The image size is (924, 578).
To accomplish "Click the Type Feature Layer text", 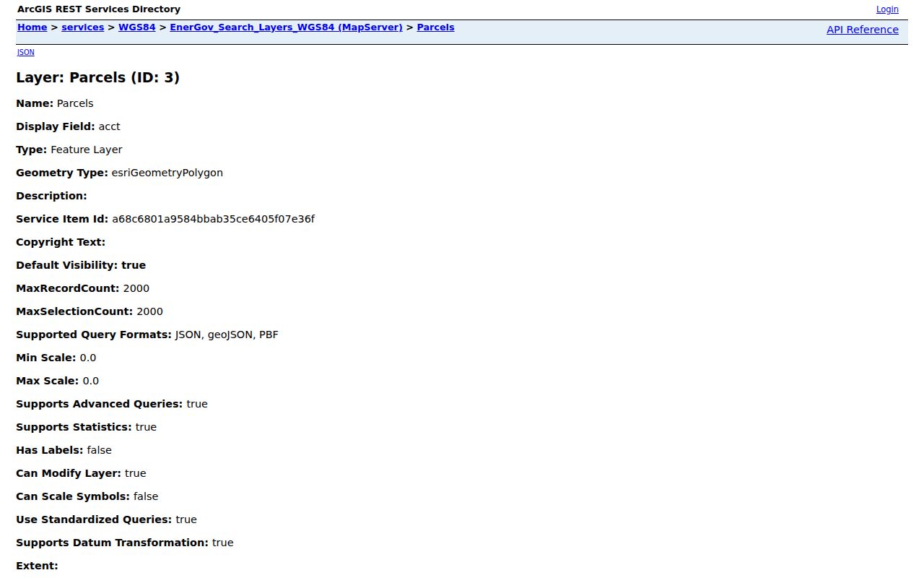I will (x=69, y=150).
